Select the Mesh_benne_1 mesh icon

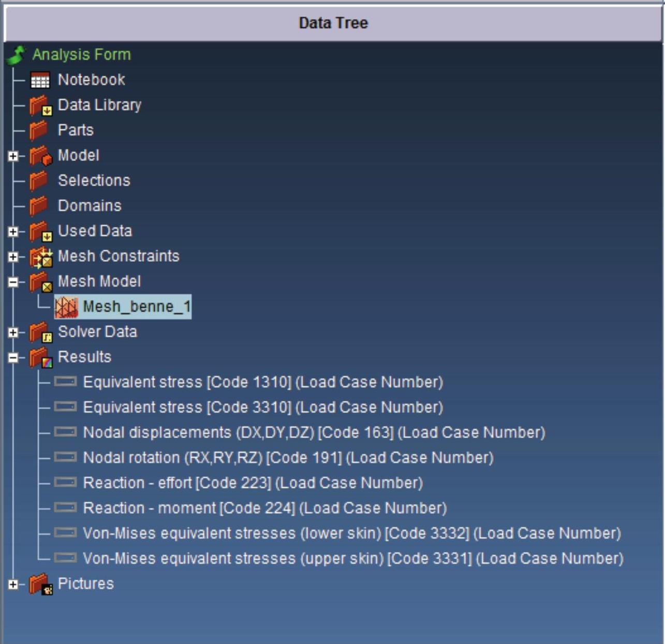tap(66, 307)
